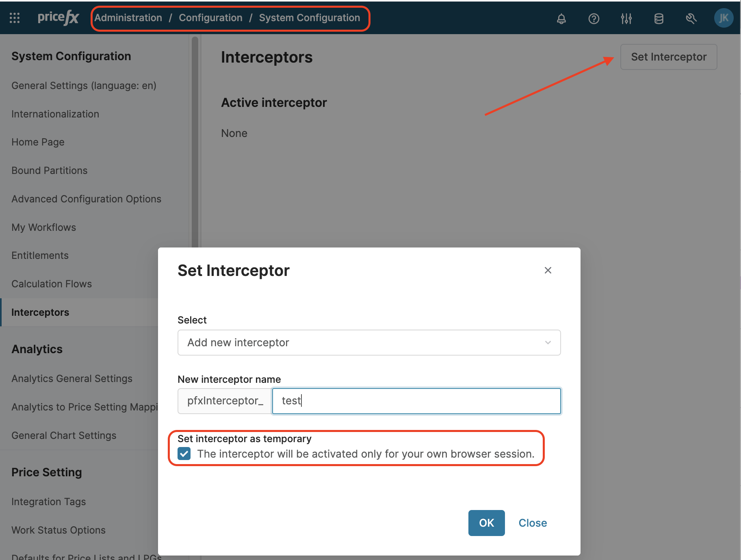The image size is (741, 560).
Task: Open the sliders settings icon
Action: click(x=626, y=19)
